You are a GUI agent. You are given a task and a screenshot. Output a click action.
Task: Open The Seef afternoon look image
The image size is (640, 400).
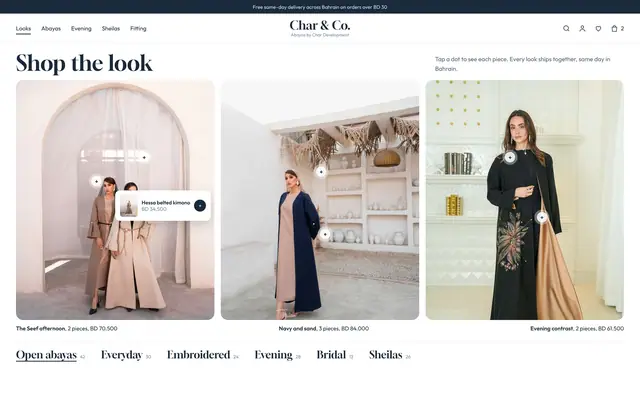[x=115, y=200]
